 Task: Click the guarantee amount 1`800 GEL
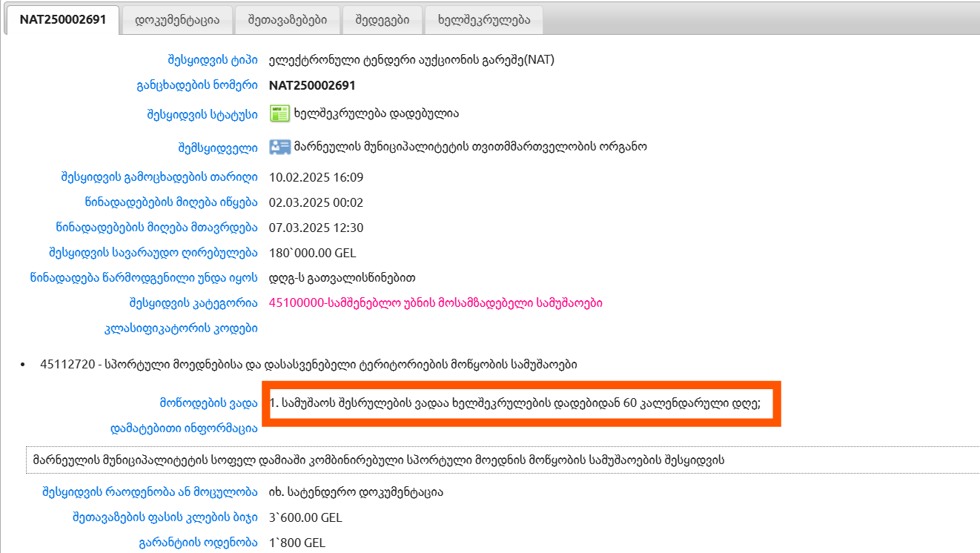297,542
